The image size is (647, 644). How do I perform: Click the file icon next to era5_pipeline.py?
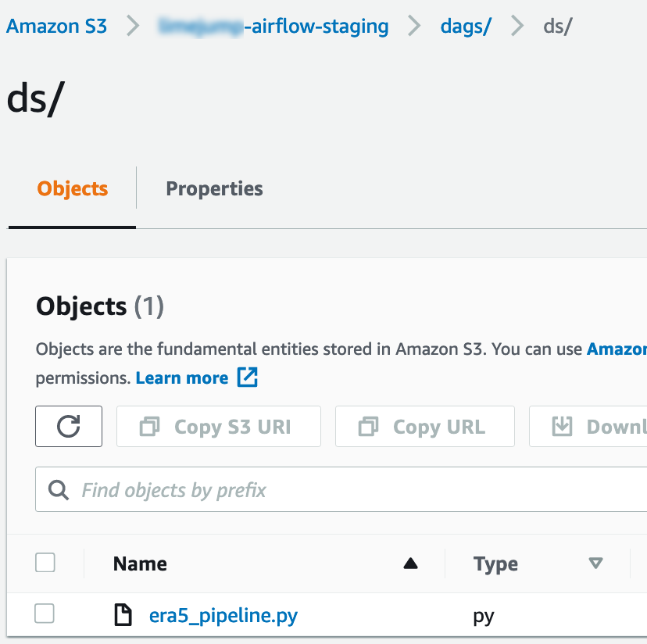pos(123,616)
